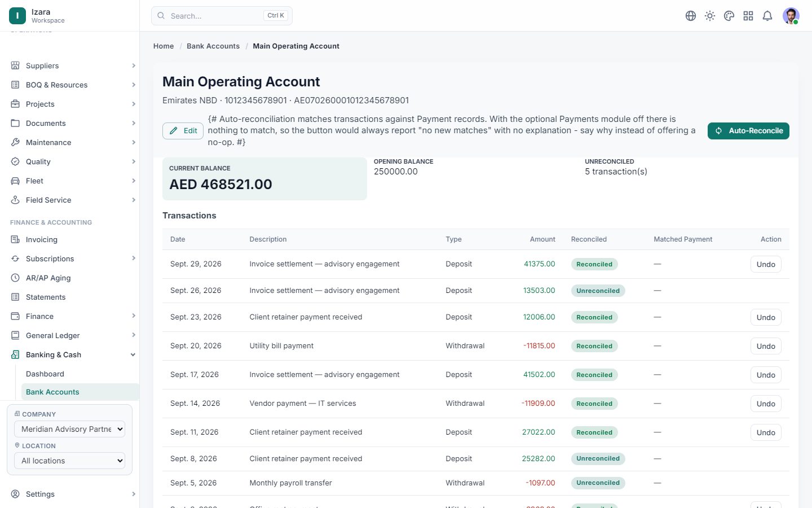
Task: Open the Company dropdown Meridian Advisory
Action: tap(69, 429)
